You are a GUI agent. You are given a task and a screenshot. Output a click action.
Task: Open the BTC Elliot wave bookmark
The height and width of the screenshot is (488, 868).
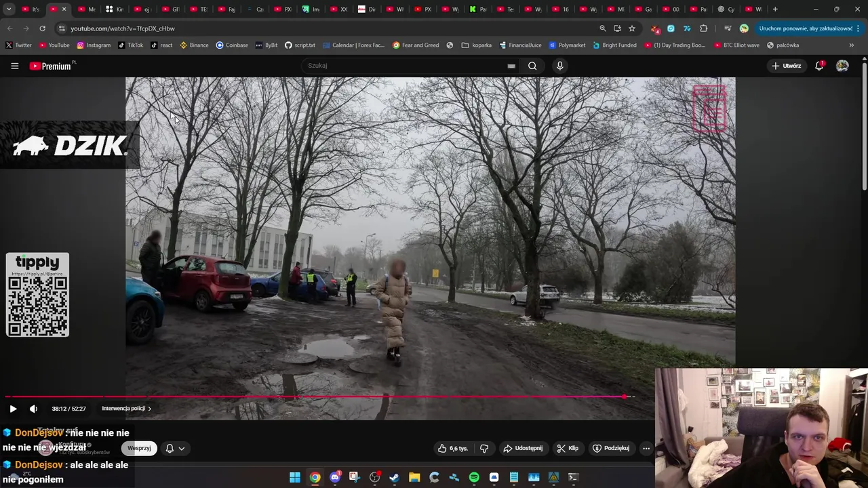pos(736,45)
